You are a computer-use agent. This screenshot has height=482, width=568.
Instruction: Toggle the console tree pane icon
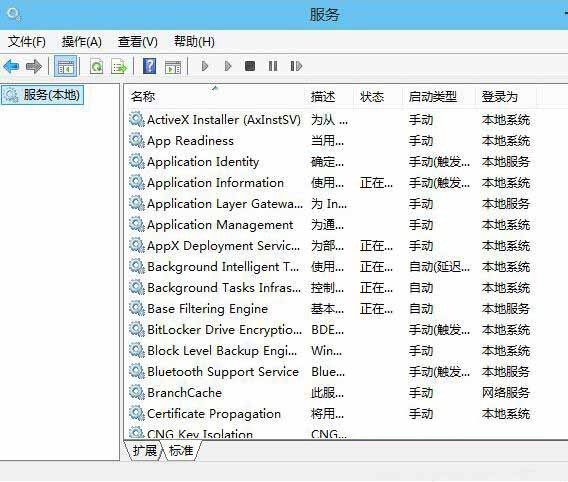[66, 66]
